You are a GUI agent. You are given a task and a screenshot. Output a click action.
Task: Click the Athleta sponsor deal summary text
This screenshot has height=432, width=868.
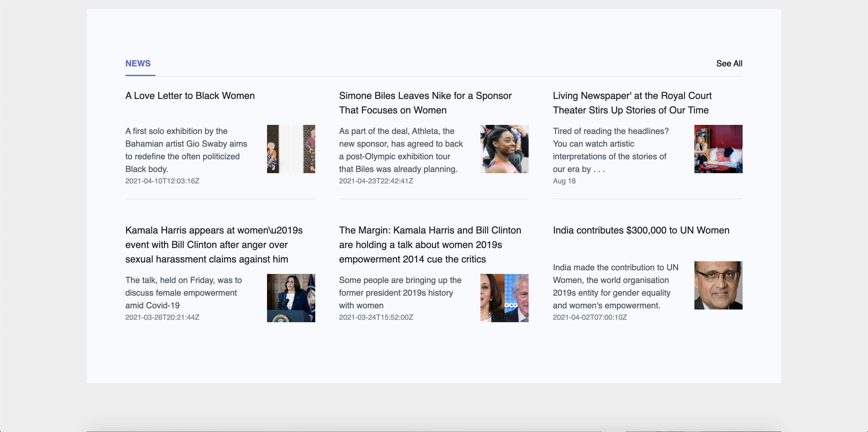401,150
